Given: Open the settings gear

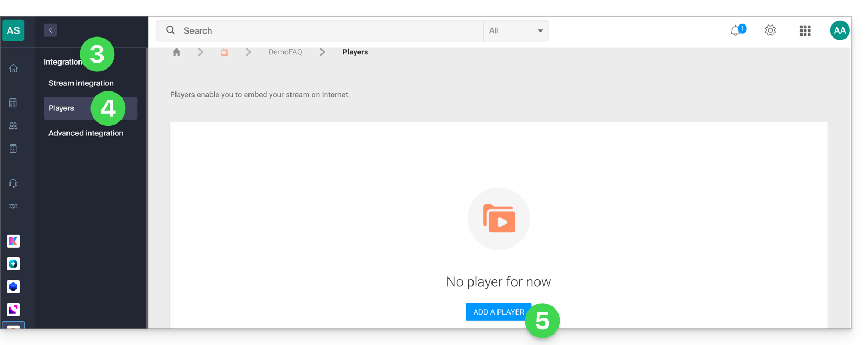Looking at the screenshot, I should (770, 30).
